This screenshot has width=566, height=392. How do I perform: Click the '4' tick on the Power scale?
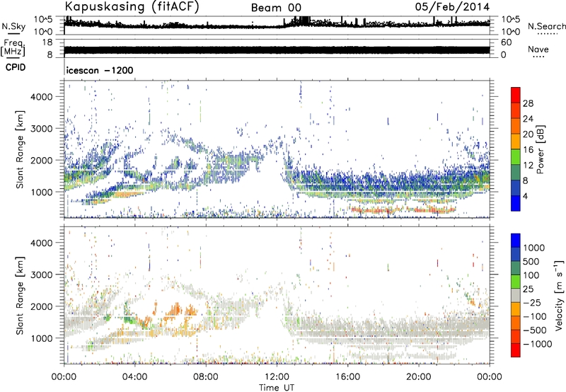tap(525, 196)
